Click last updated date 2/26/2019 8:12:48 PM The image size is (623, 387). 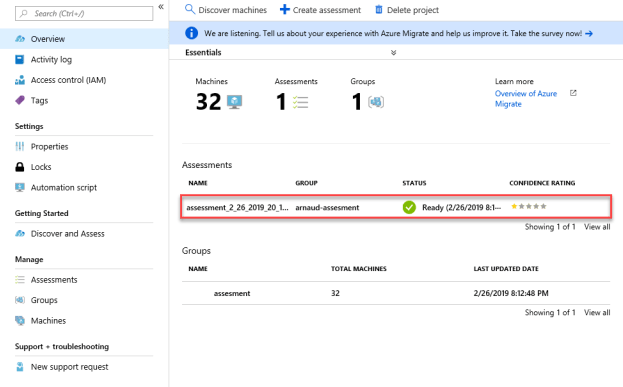pyautogui.click(x=511, y=293)
